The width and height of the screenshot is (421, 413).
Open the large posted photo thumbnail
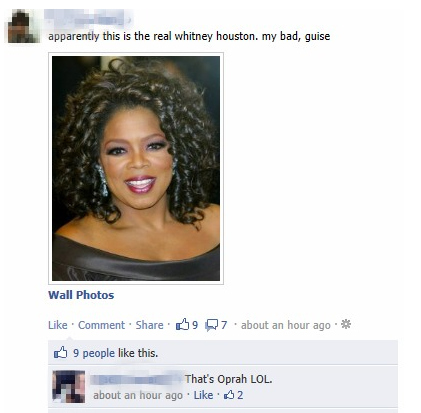(136, 168)
